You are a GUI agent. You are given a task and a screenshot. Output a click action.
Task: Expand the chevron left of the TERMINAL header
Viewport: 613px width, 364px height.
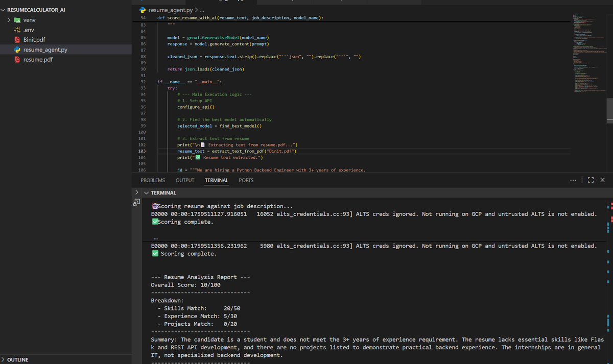pyautogui.click(x=136, y=192)
